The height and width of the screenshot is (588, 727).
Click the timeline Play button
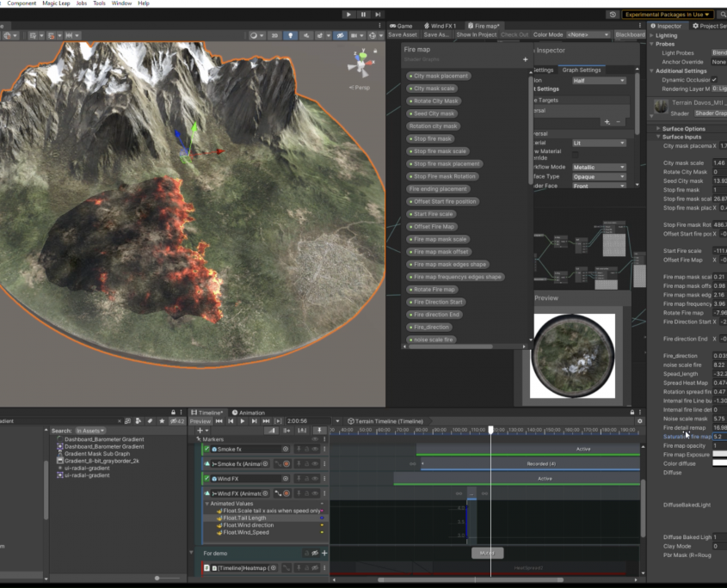coord(243,421)
